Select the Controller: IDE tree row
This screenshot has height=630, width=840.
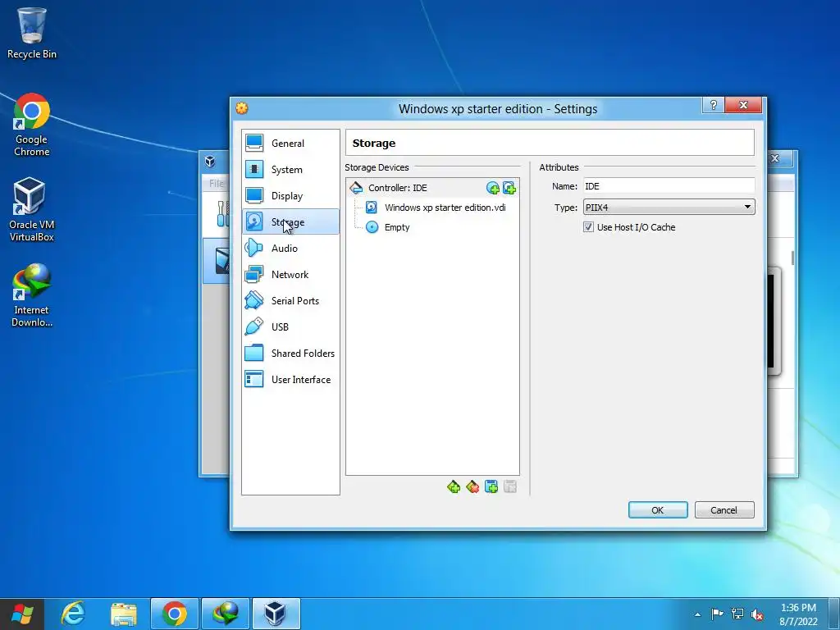[432, 188]
